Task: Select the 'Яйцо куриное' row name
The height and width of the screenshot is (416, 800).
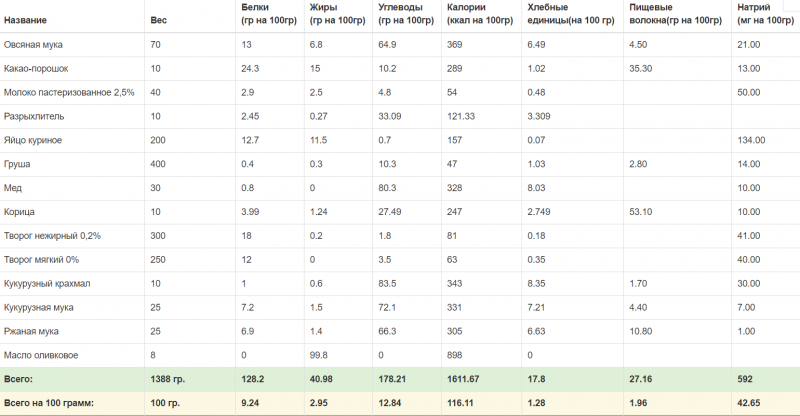Action: click(x=33, y=140)
